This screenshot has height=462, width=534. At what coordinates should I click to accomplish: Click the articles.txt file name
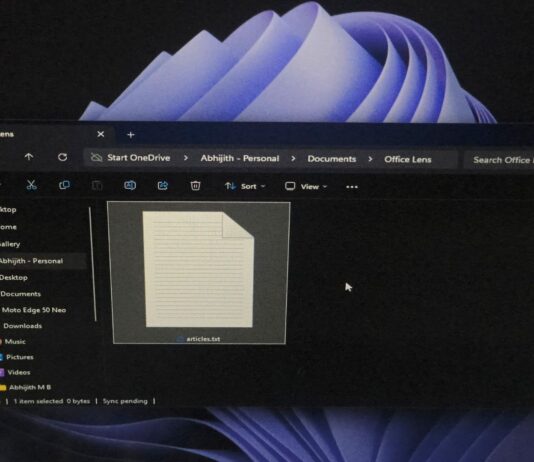point(203,339)
